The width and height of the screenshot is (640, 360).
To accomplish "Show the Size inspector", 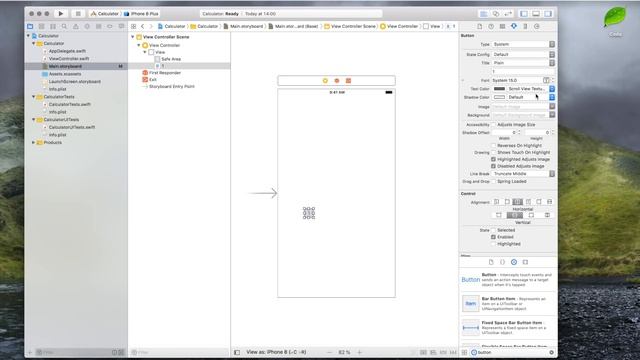I will [x=525, y=26].
